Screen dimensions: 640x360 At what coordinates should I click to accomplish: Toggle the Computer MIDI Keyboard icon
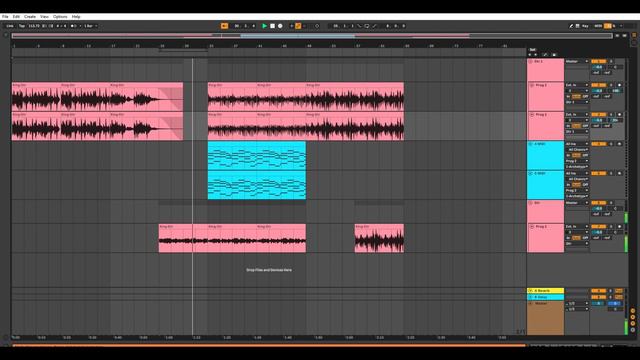point(578,26)
